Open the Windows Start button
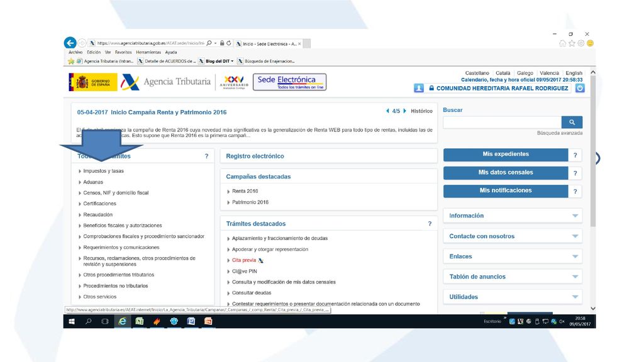 [72, 321]
